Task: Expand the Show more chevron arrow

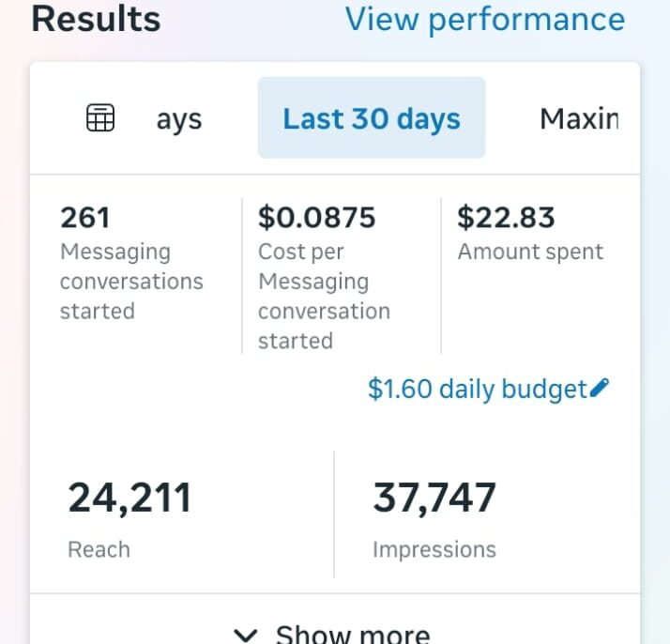Action: point(246,635)
